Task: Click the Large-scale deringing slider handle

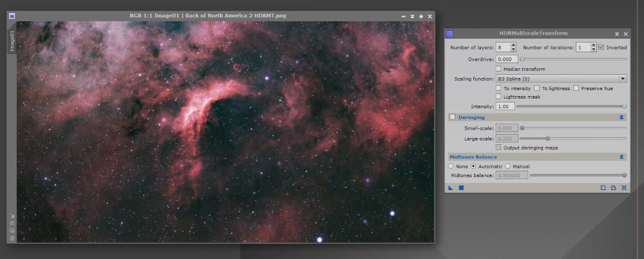Action: 547,139
